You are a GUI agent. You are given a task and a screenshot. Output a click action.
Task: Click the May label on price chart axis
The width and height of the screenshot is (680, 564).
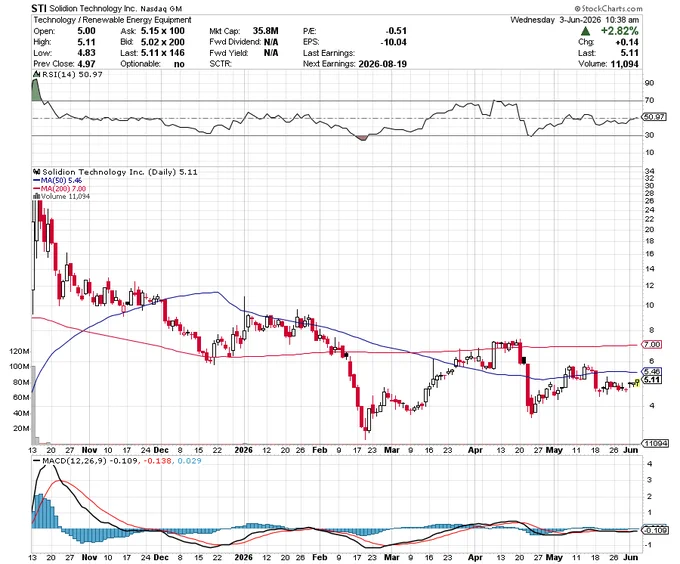point(554,450)
